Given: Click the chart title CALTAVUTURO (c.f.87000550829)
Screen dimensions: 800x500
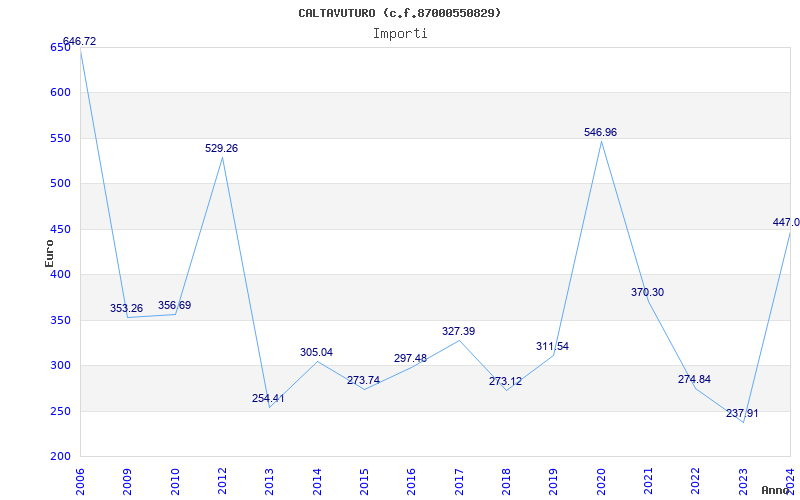Looking at the screenshot, I should coord(399,13).
